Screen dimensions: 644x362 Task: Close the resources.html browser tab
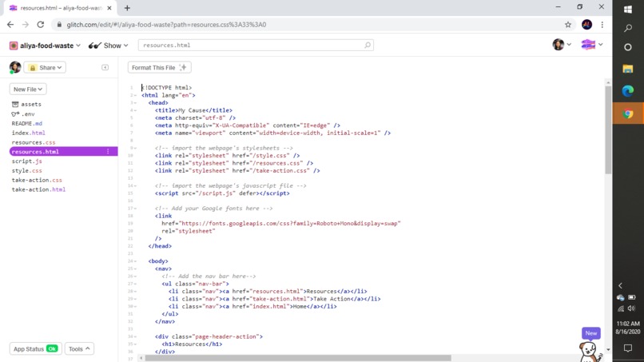tap(109, 8)
